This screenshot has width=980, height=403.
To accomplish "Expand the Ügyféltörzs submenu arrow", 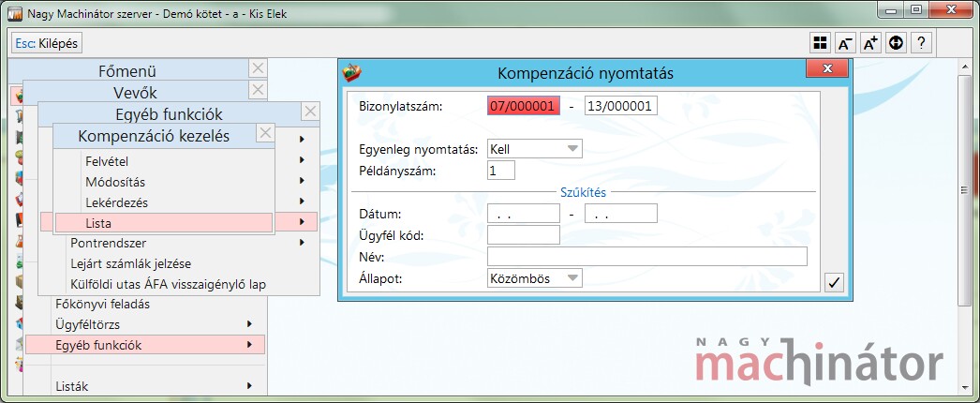I will click(249, 323).
